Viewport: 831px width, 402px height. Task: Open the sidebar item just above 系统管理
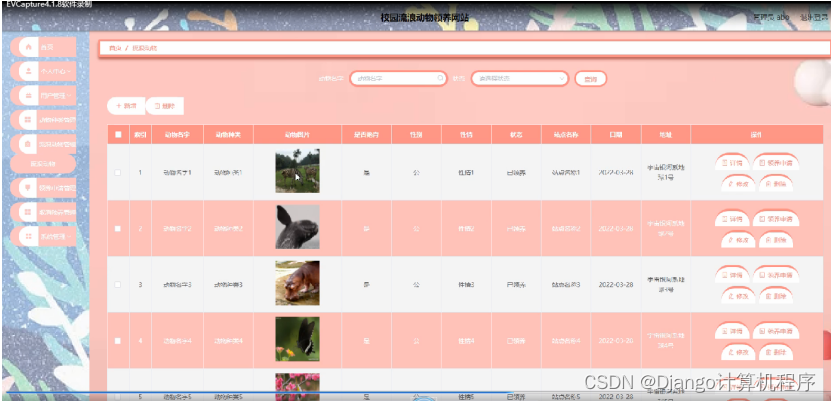pos(43,212)
